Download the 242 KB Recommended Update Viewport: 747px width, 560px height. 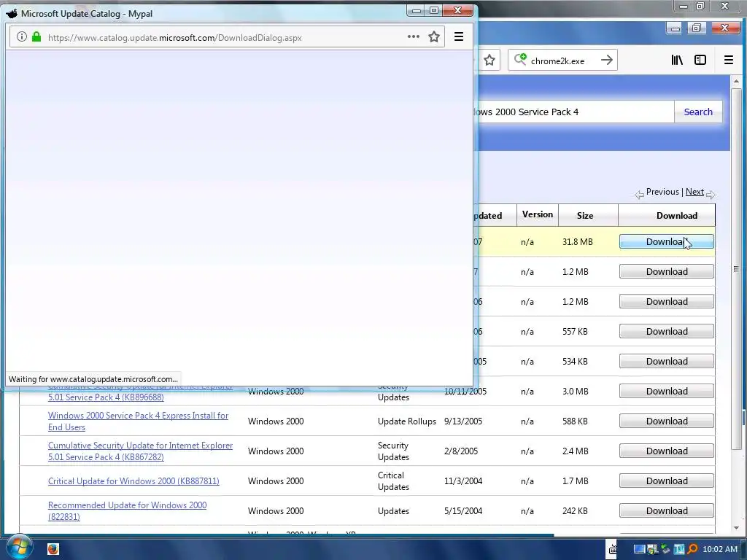pos(667,510)
